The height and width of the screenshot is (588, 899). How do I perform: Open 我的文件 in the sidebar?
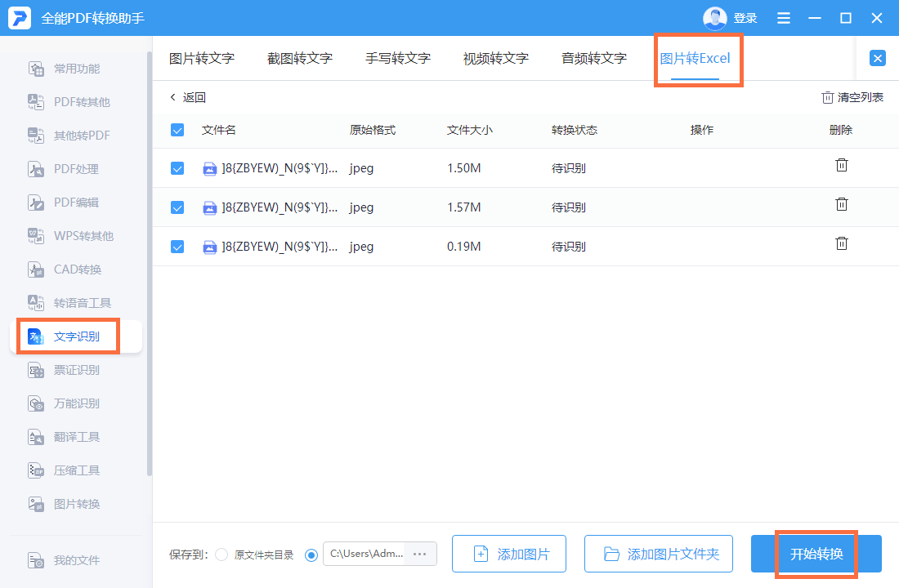pyautogui.click(x=64, y=560)
